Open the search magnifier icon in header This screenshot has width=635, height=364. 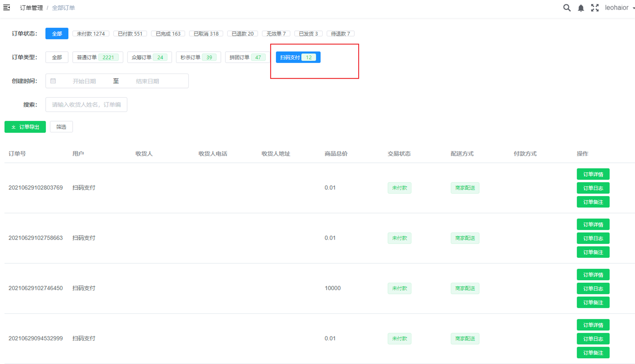[566, 8]
